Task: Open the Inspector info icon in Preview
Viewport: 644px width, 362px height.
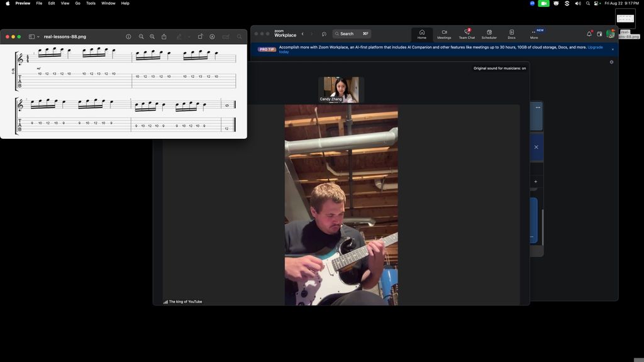Action: pyautogui.click(x=128, y=37)
